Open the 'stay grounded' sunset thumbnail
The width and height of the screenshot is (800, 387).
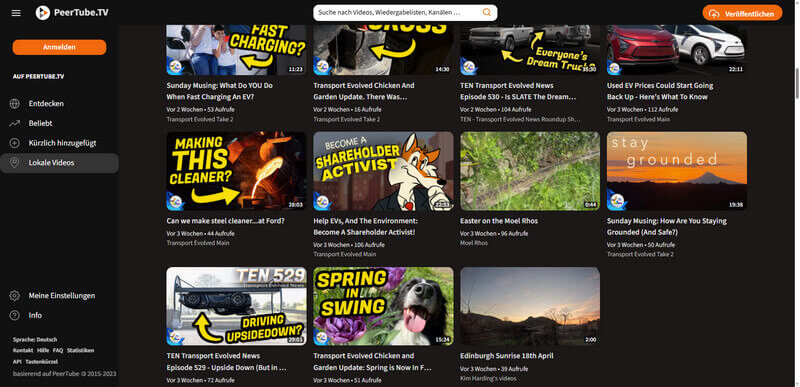(677, 171)
